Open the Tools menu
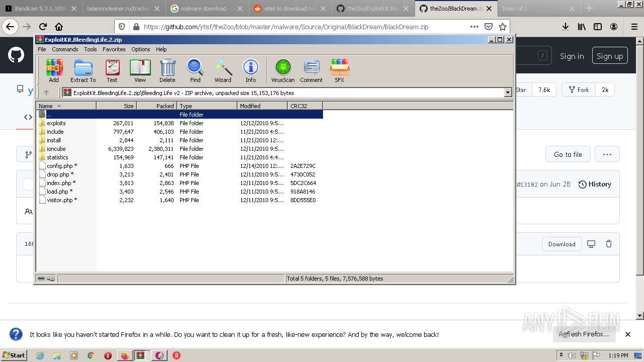This screenshot has width=644, height=362. [91, 49]
